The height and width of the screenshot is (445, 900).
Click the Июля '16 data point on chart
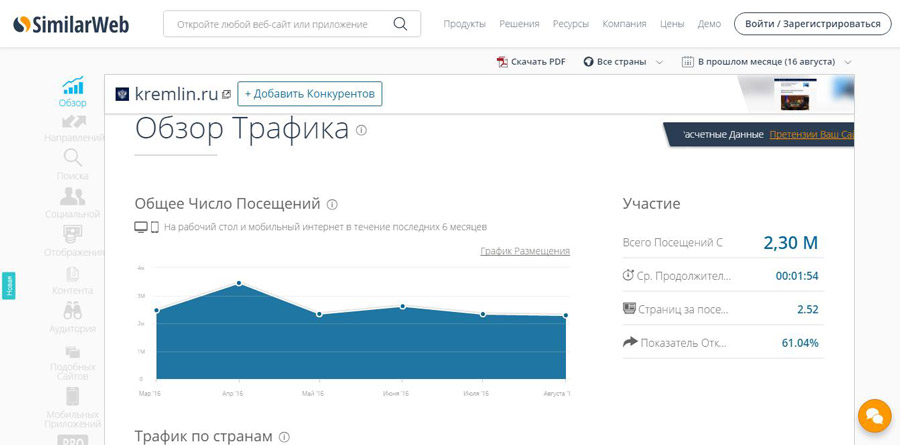coord(483,314)
